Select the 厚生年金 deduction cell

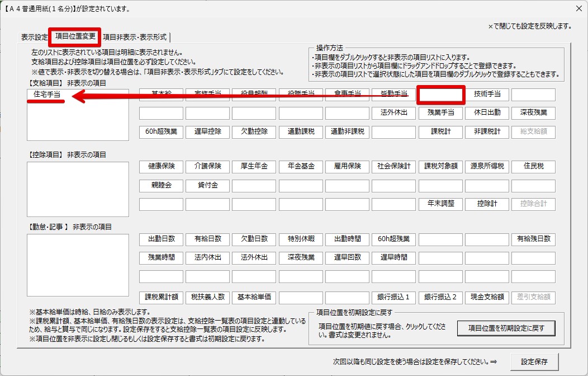(254, 167)
